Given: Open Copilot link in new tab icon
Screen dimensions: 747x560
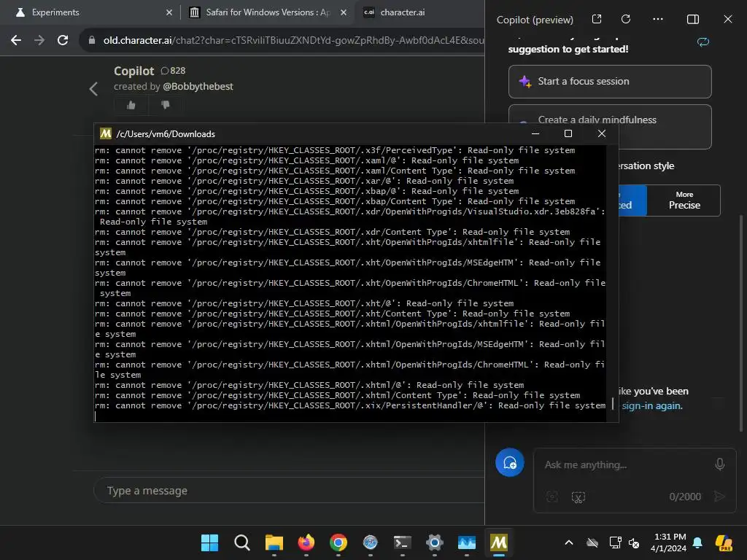Looking at the screenshot, I should 597,19.
